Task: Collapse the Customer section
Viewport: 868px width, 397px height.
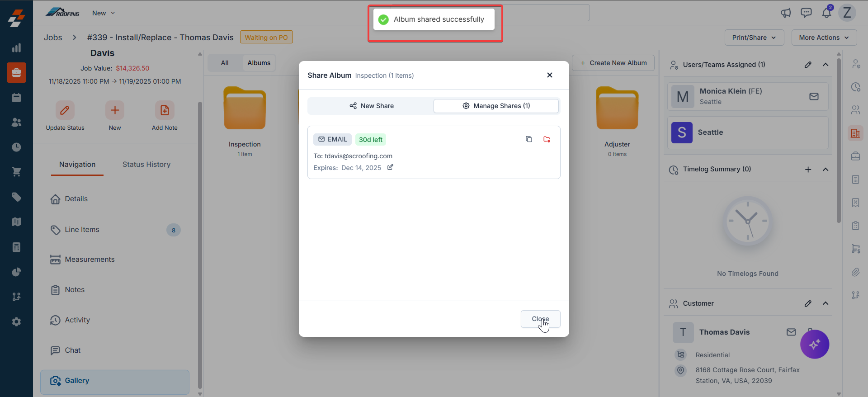Action: [x=826, y=303]
